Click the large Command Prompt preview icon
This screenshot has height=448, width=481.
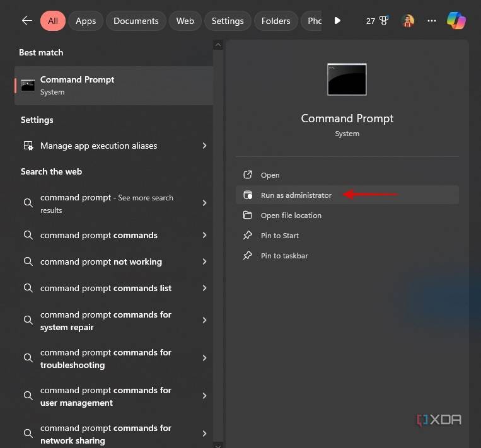pos(347,79)
